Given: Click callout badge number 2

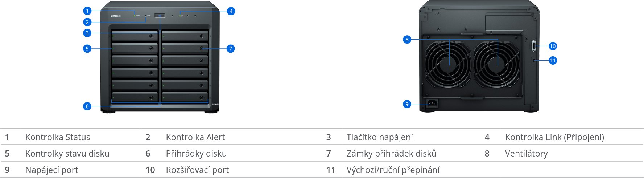Looking at the screenshot, I should coord(87,22).
